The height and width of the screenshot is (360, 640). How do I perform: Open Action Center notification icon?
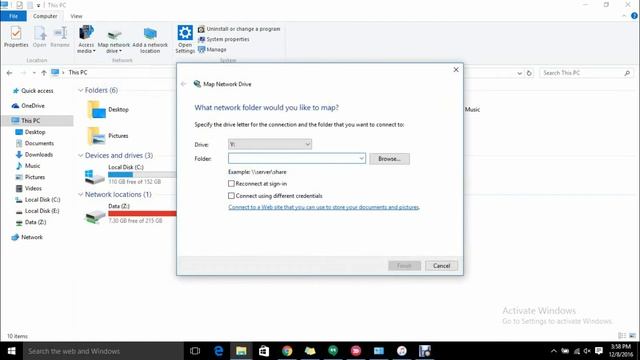click(599, 351)
